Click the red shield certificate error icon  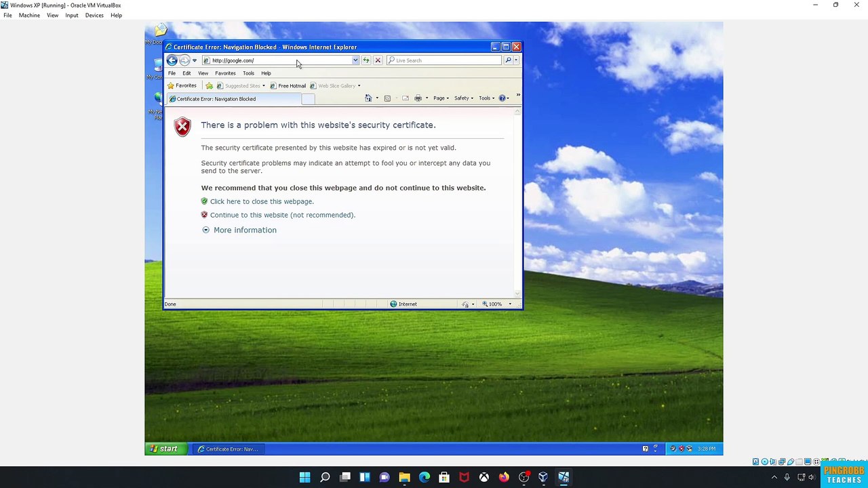click(x=182, y=127)
